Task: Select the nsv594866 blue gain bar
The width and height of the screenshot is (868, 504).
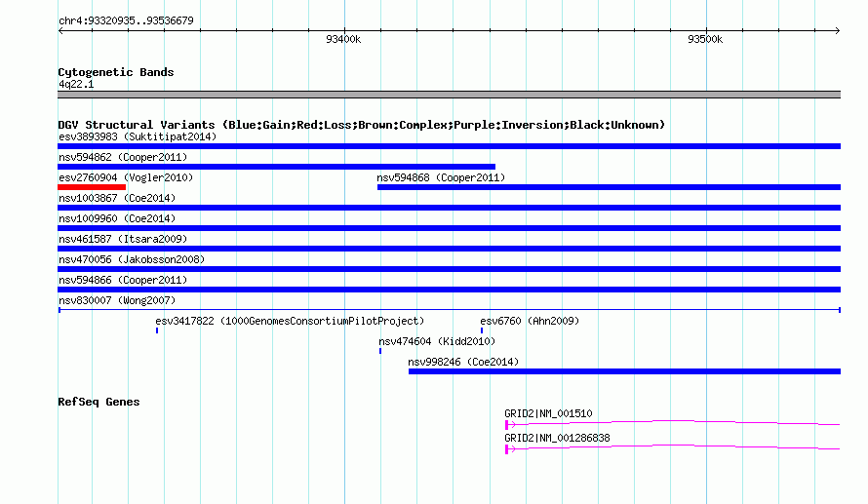Action: (449, 290)
